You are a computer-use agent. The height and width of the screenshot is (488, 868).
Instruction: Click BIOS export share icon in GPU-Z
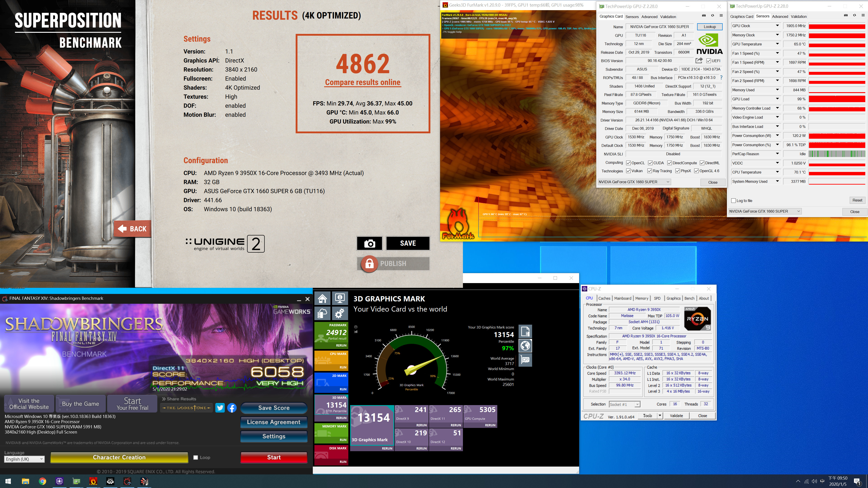[699, 61]
